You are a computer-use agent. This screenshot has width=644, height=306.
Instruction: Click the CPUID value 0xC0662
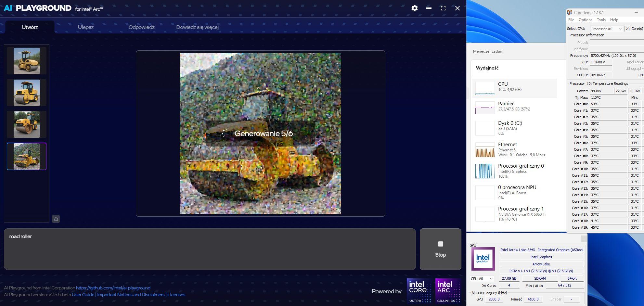coord(601,75)
